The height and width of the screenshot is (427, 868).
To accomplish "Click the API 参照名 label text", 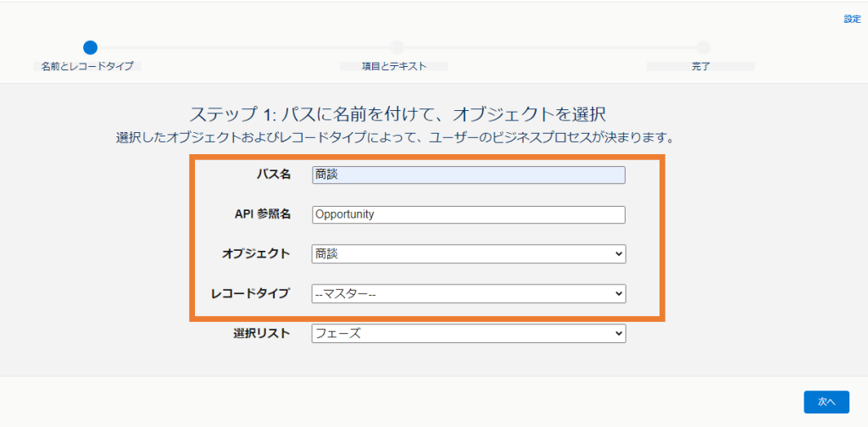I will (x=262, y=214).
